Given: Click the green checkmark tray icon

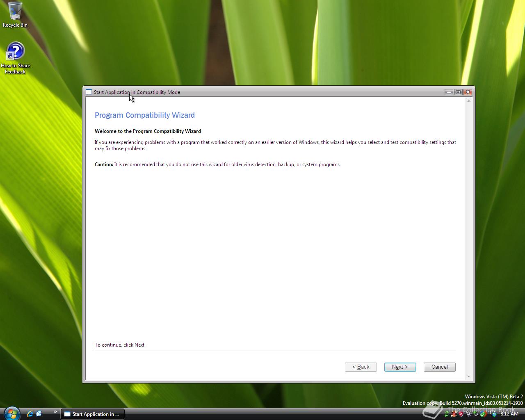Looking at the screenshot, I should pos(484,414).
